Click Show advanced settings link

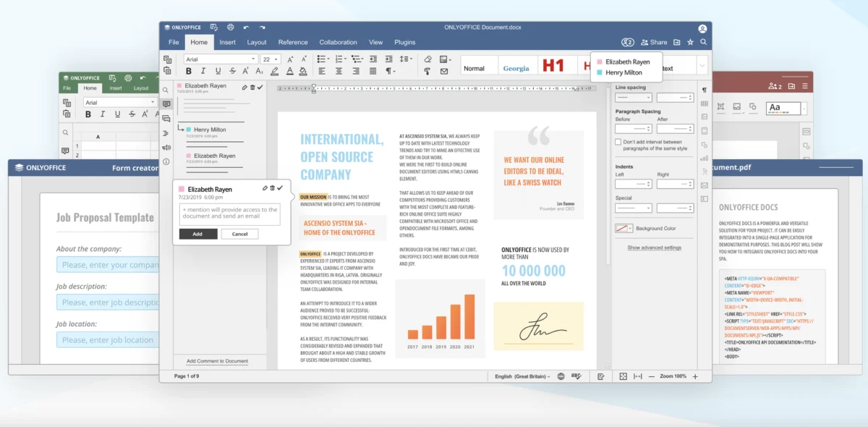click(x=654, y=248)
